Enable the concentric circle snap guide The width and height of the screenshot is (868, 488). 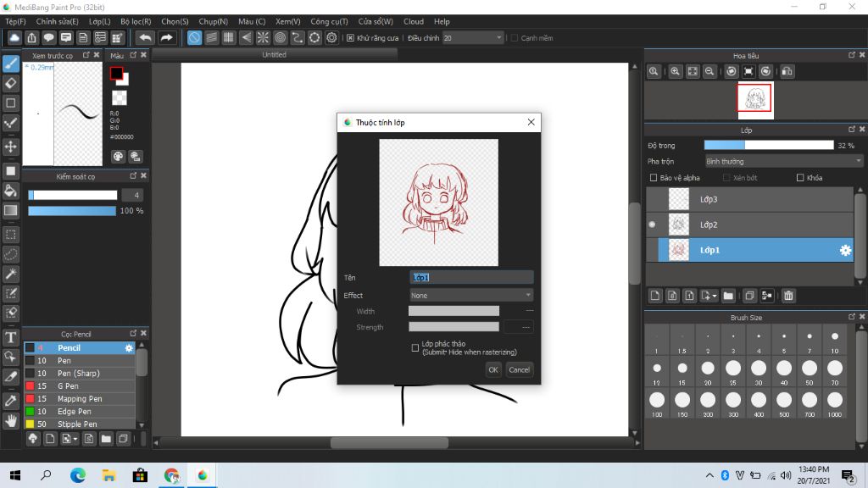click(280, 37)
